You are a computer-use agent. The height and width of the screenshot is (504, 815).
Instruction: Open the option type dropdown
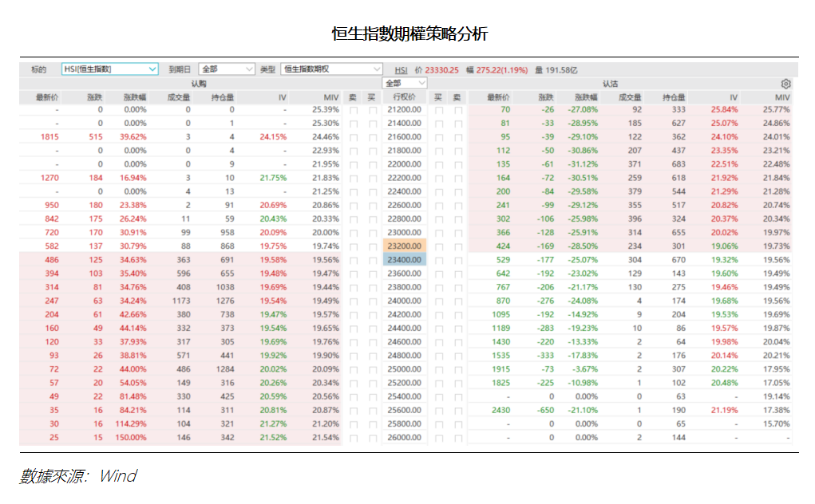331,69
